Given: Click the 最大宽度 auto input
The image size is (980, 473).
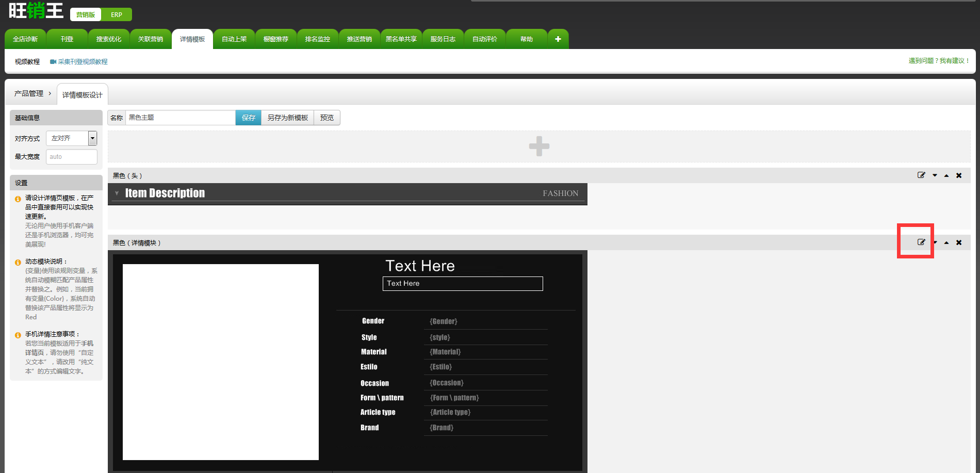Looking at the screenshot, I should (x=72, y=157).
